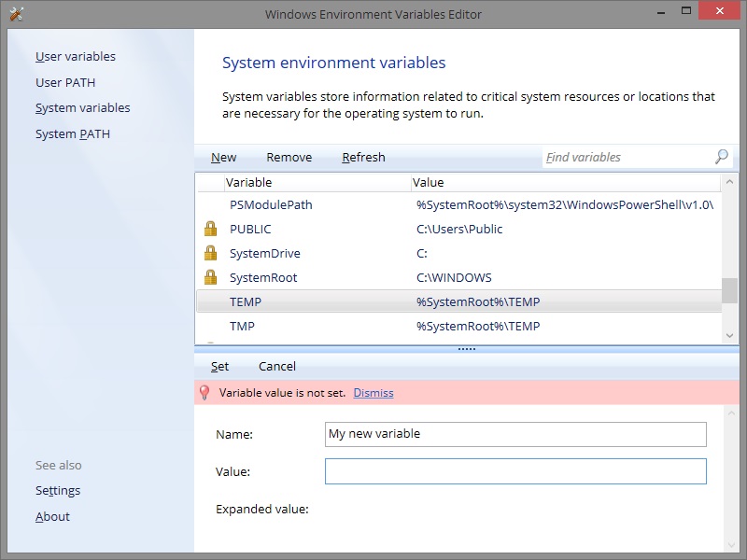Open System variables section
The width and height of the screenshot is (747, 560).
(82, 108)
